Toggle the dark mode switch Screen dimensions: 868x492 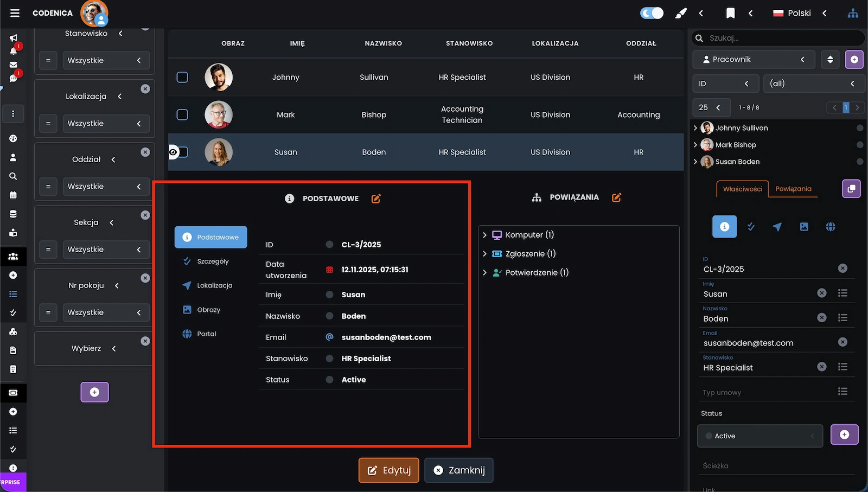click(x=652, y=13)
